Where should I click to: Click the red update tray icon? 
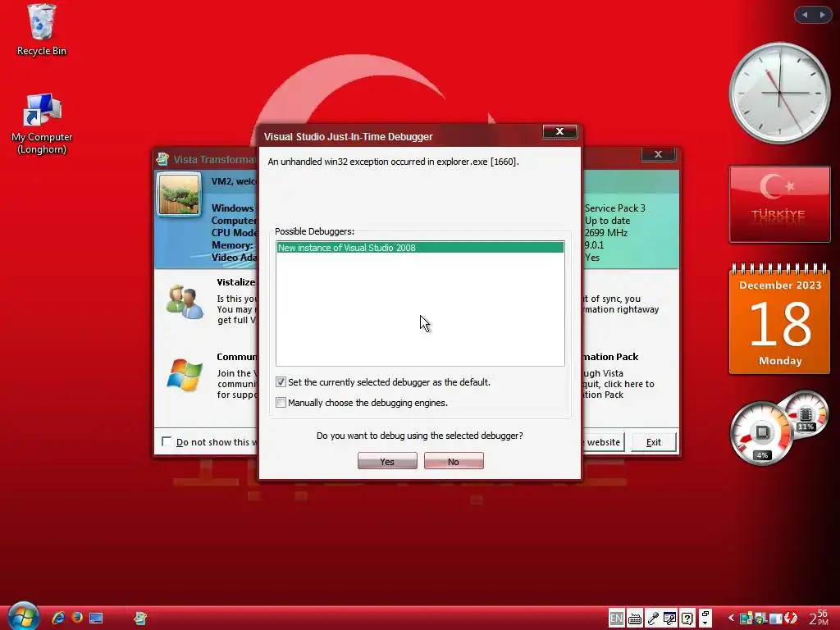click(791, 619)
